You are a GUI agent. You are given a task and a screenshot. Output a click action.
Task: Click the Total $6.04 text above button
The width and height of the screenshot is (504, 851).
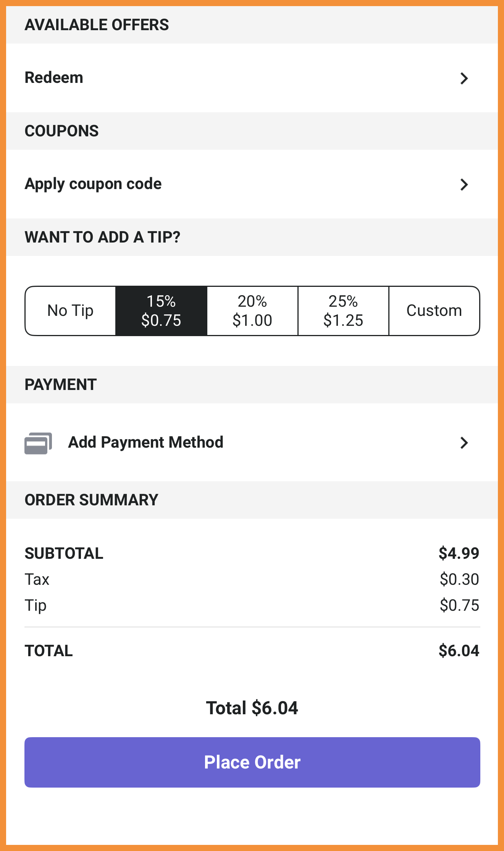252,708
